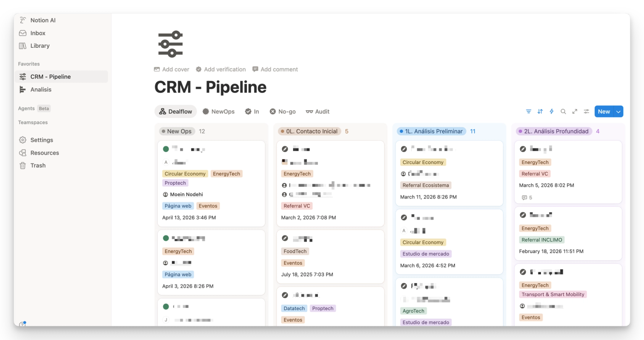
Task: Click the Moein Nodehi person entry
Action: point(183,194)
